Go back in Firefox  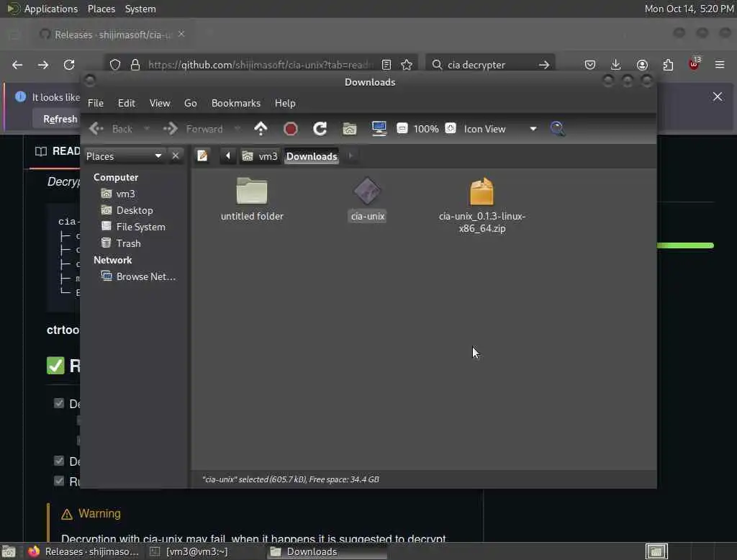[x=17, y=64]
